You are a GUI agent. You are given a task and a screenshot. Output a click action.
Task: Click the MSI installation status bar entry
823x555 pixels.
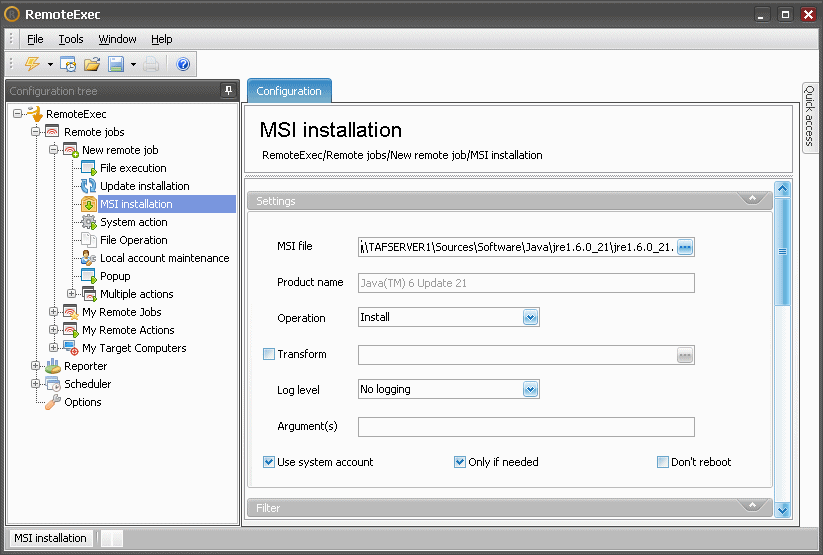click(50, 538)
